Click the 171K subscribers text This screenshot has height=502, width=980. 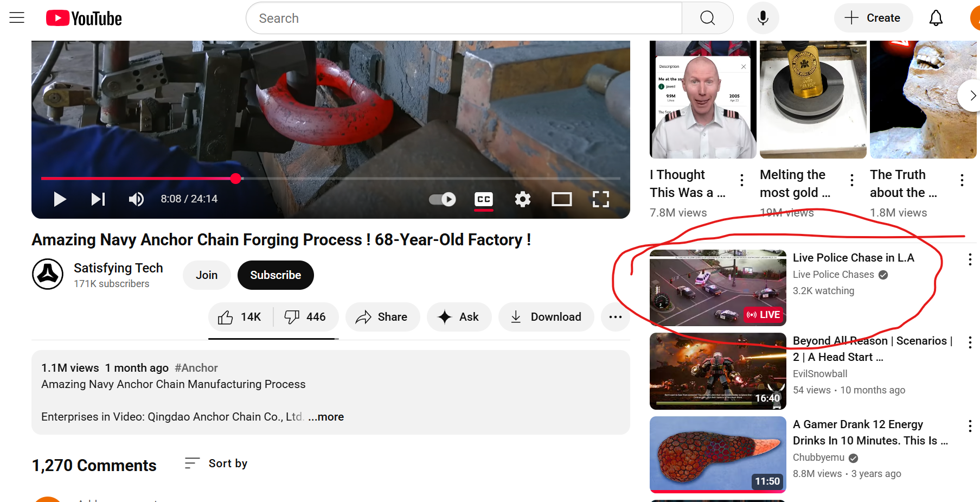tap(112, 284)
